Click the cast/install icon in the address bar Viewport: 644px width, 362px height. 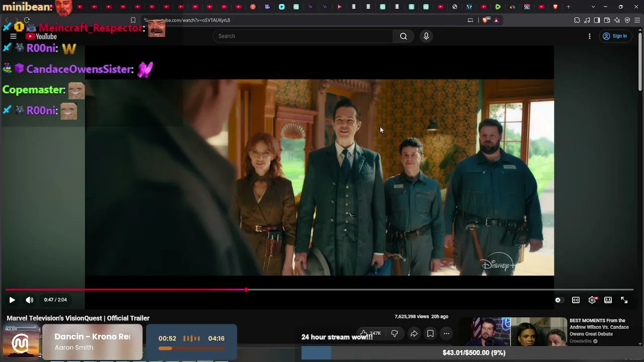click(470, 20)
